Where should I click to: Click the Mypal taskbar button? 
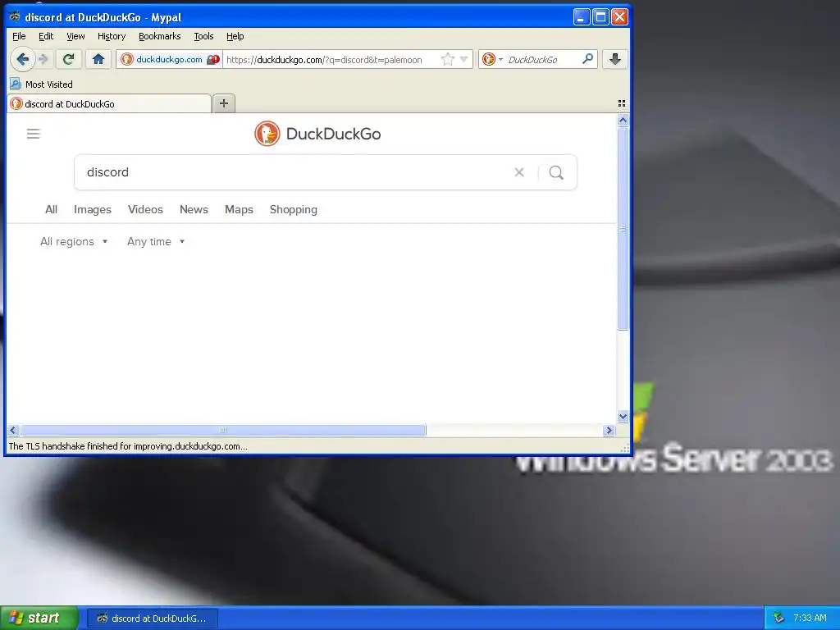click(x=152, y=619)
